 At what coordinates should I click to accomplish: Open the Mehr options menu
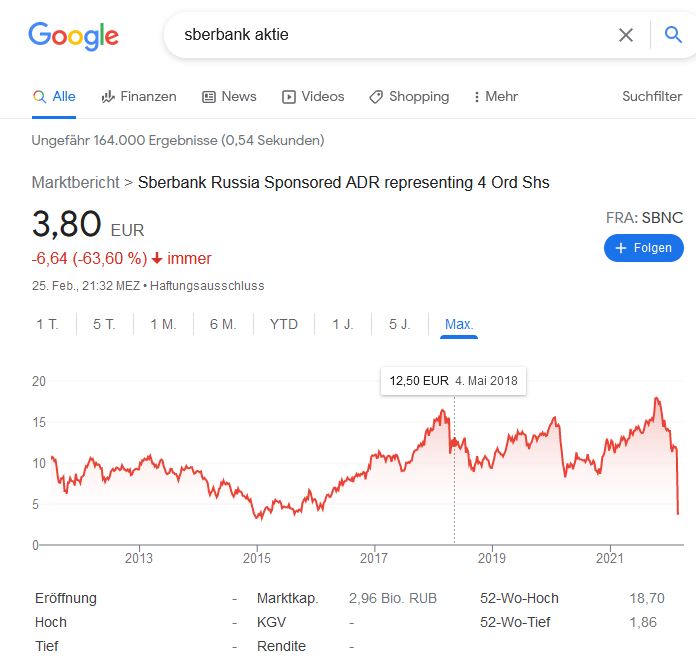497,97
